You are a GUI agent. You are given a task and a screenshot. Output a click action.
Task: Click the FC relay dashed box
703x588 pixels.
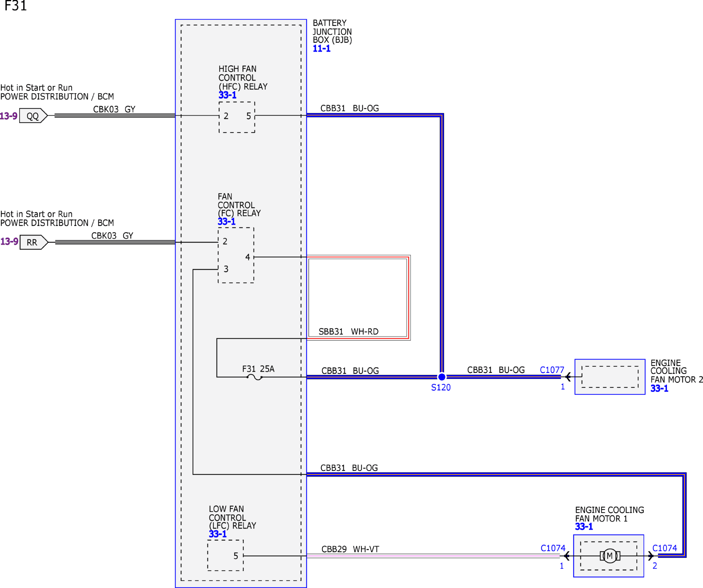click(x=236, y=255)
